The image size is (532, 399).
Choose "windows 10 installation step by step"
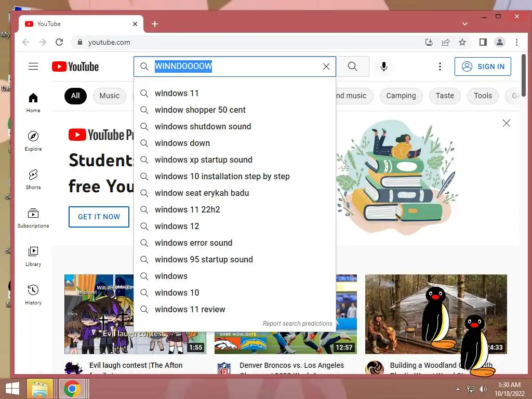tap(235, 177)
